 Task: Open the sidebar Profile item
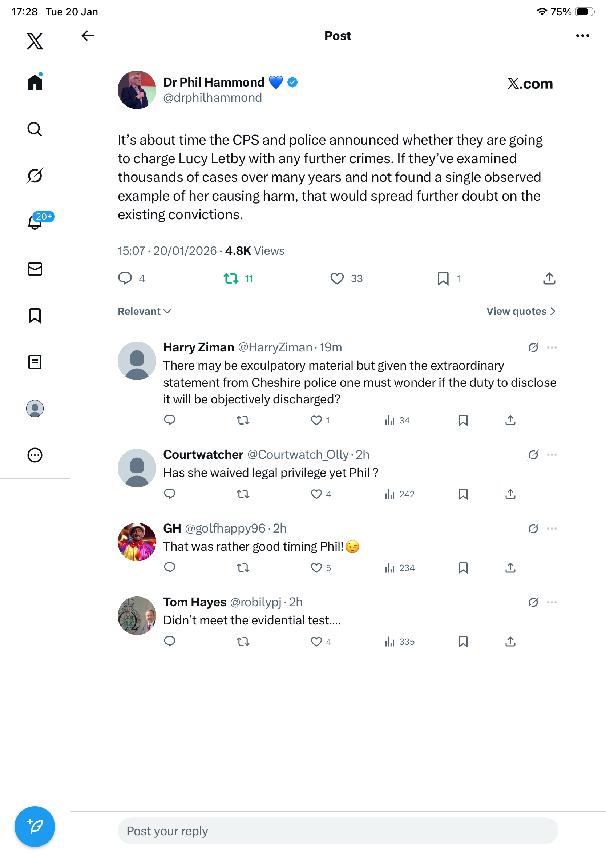[35, 409]
